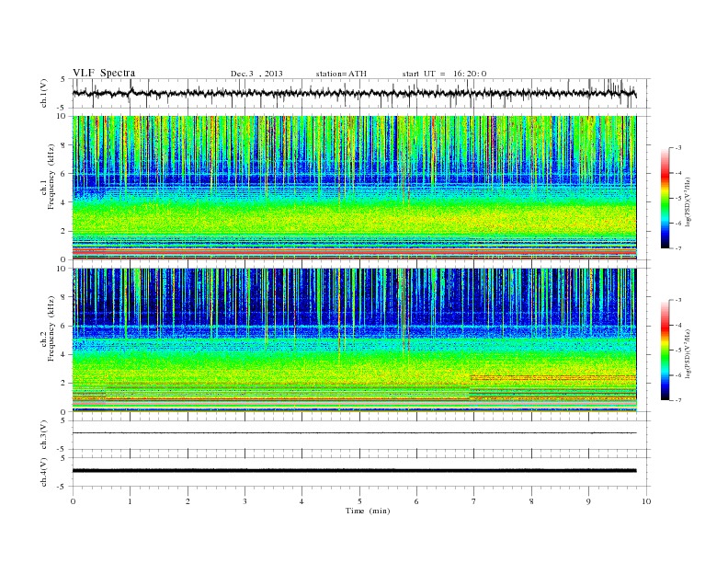The width and height of the screenshot is (728, 563).
Task: Click the ch.1 PSD color scale bar
Action: coord(665,198)
